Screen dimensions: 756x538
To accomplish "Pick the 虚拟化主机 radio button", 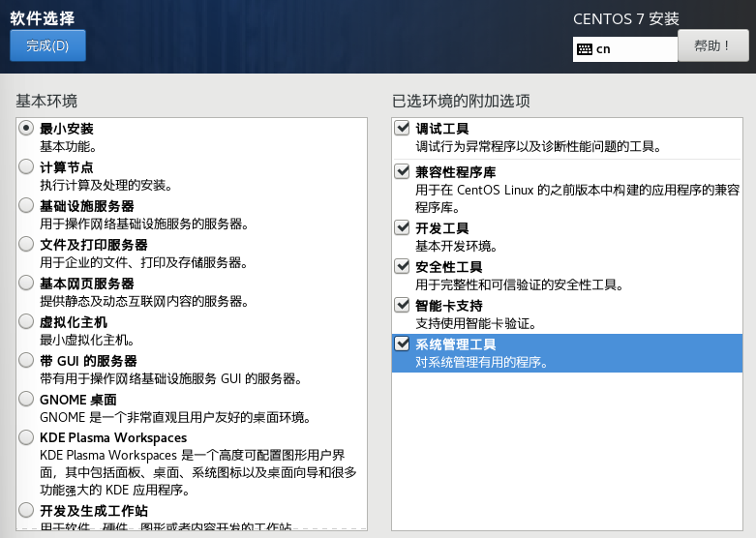I will coord(26,321).
